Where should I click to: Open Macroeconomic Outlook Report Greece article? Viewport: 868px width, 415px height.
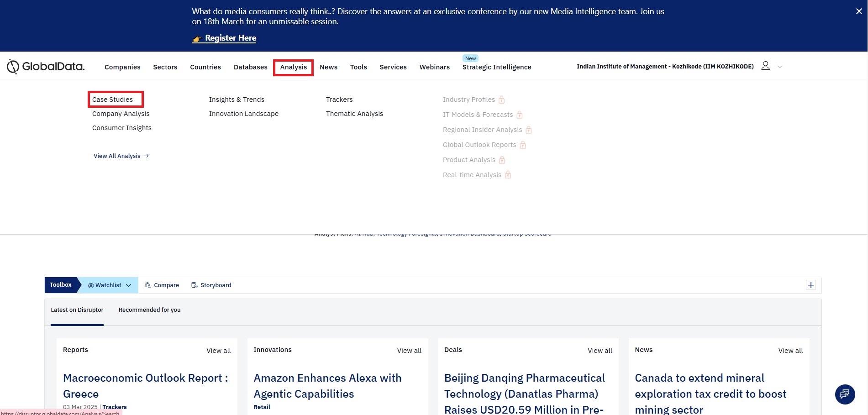click(x=145, y=386)
